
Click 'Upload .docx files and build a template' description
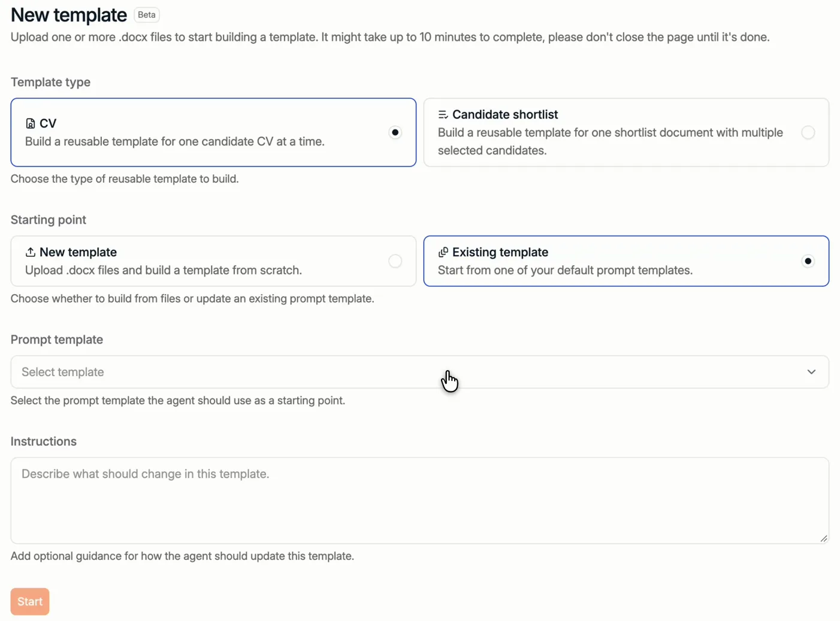point(164,270)
